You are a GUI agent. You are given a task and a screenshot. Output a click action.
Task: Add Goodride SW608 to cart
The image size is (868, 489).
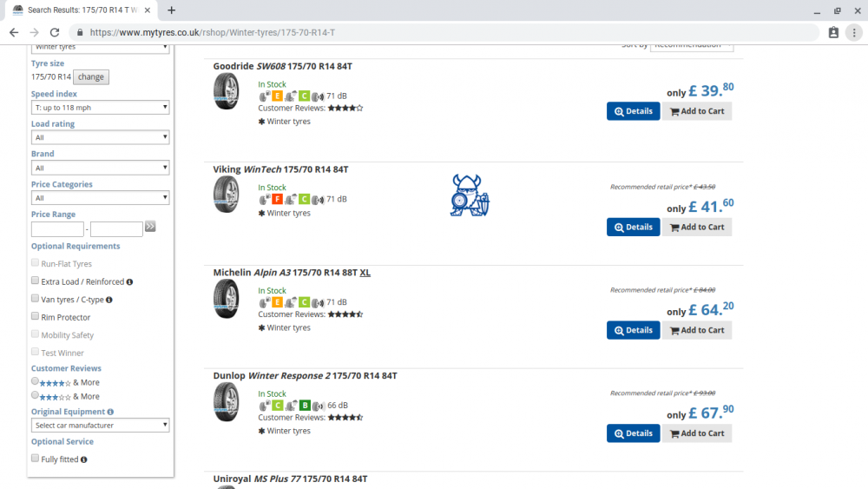pos(697,111)
